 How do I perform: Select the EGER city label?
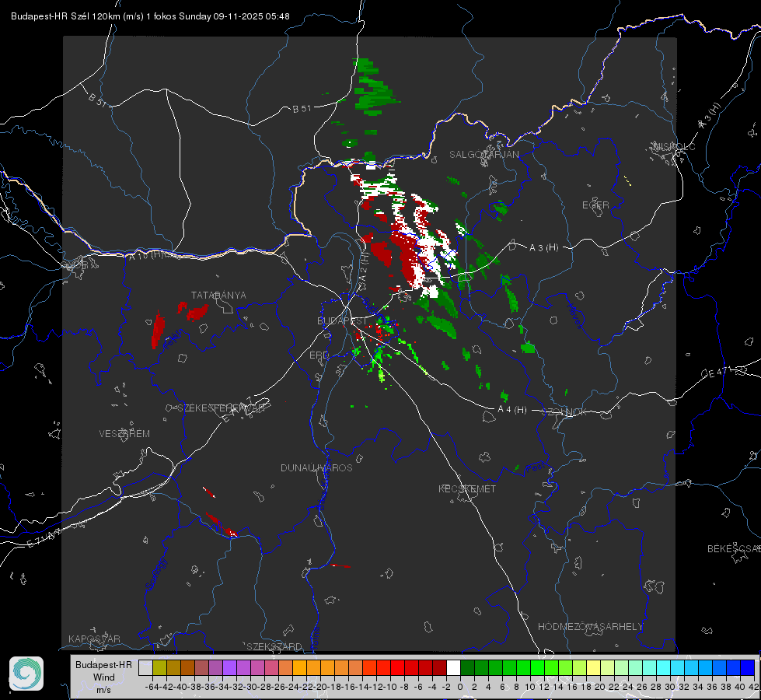(x=595, y=205)
